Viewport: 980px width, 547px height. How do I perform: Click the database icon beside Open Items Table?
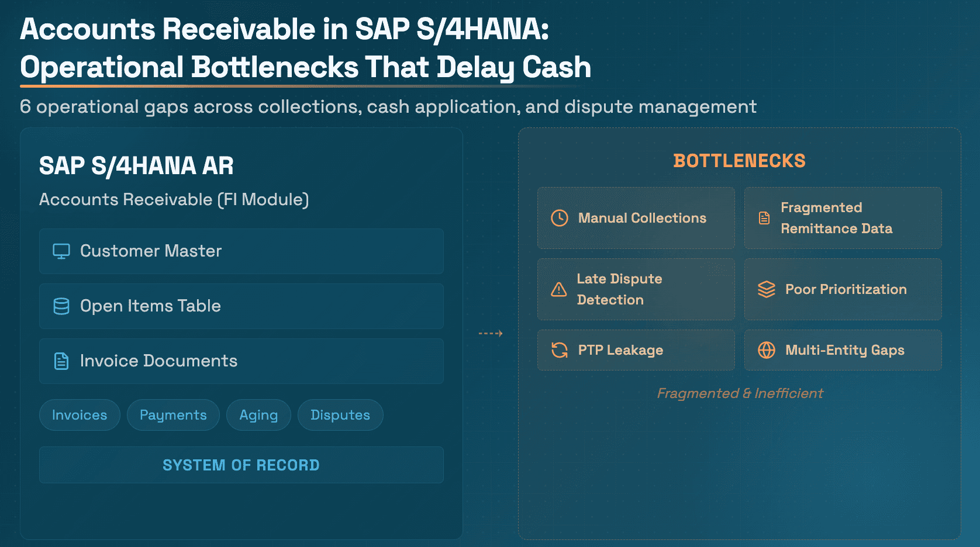pos(61,306)
